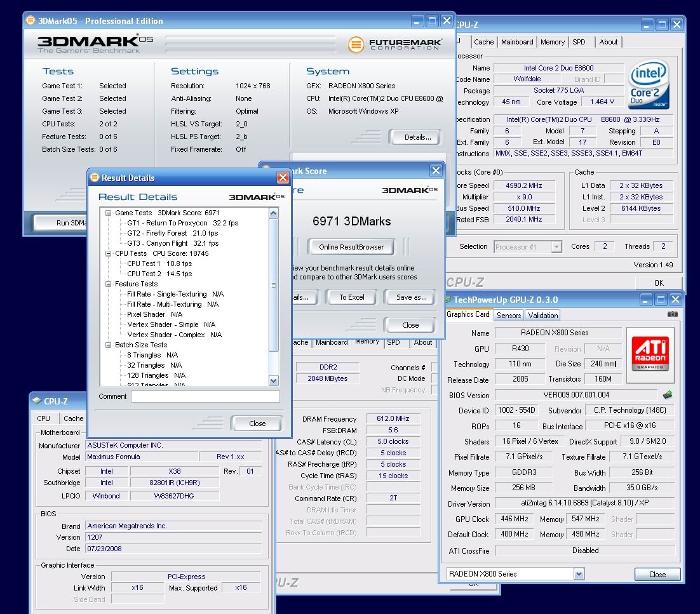Click the Intel Core 2 Duo E8600 name field
Image resolution: width=700 pixels, height=614 pixels.
coord(558,68)
